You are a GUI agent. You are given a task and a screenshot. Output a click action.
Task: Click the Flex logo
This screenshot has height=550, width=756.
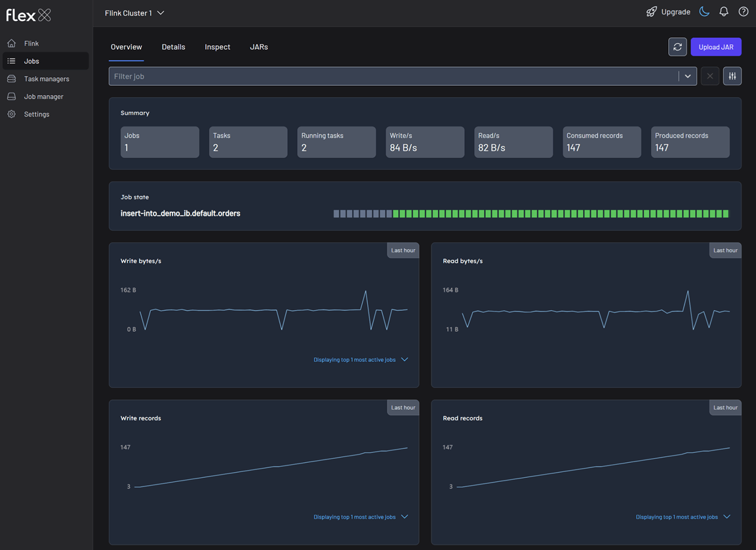point(28,15)
